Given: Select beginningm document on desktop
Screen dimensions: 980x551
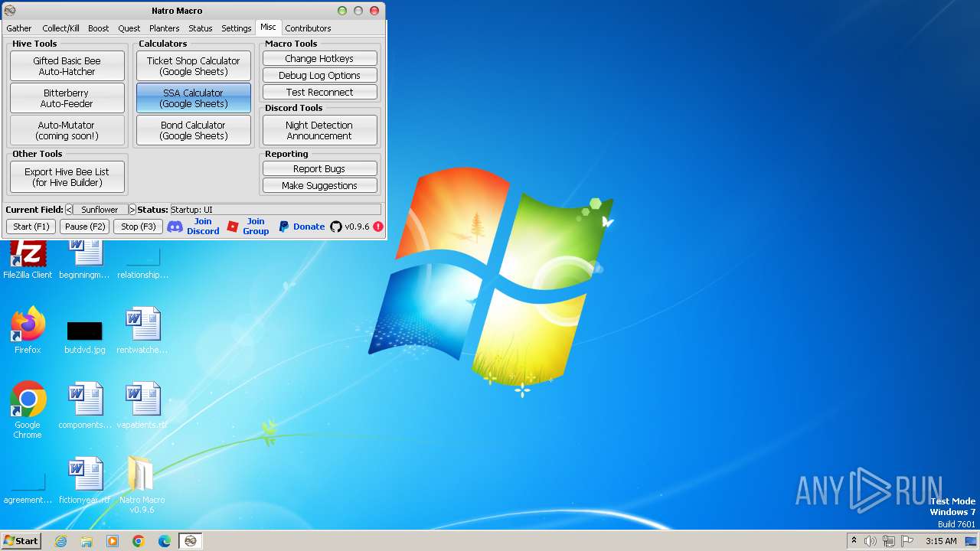Looking at the screenshot, I should tap(84, 259).
